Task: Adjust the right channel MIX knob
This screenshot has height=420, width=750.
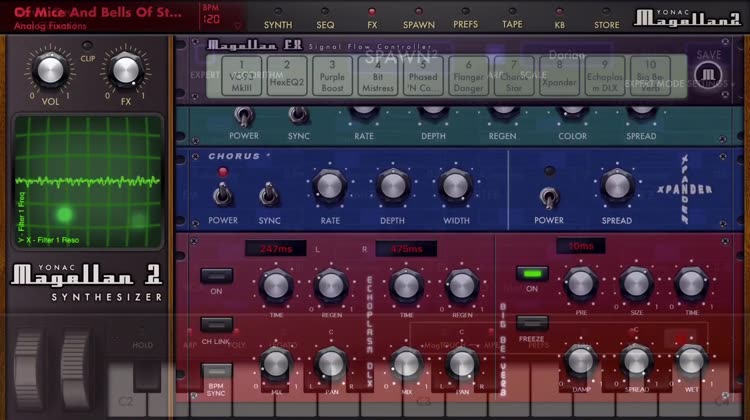Action: (406, 365)
